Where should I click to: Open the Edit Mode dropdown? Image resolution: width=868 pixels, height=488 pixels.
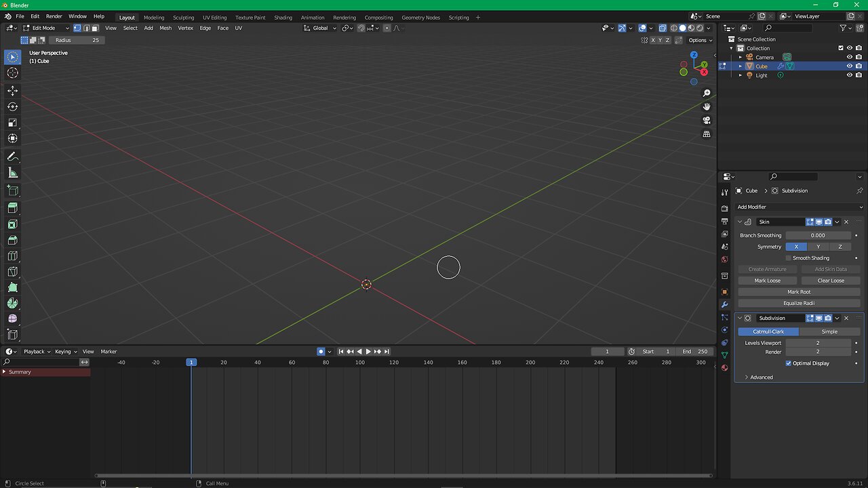tap(45, 28)
